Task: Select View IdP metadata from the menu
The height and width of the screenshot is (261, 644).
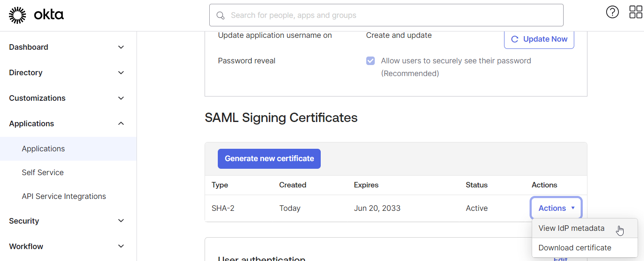Action: click(x=571, y=228)
